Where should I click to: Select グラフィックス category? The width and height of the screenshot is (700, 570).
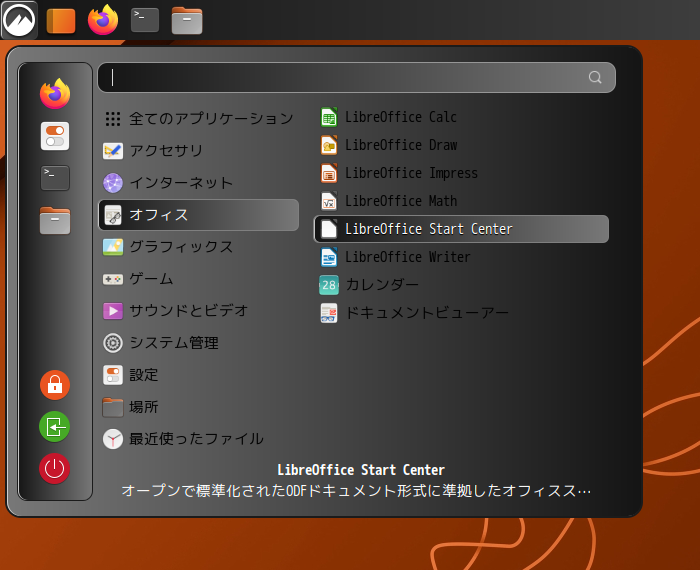point(199,247)
